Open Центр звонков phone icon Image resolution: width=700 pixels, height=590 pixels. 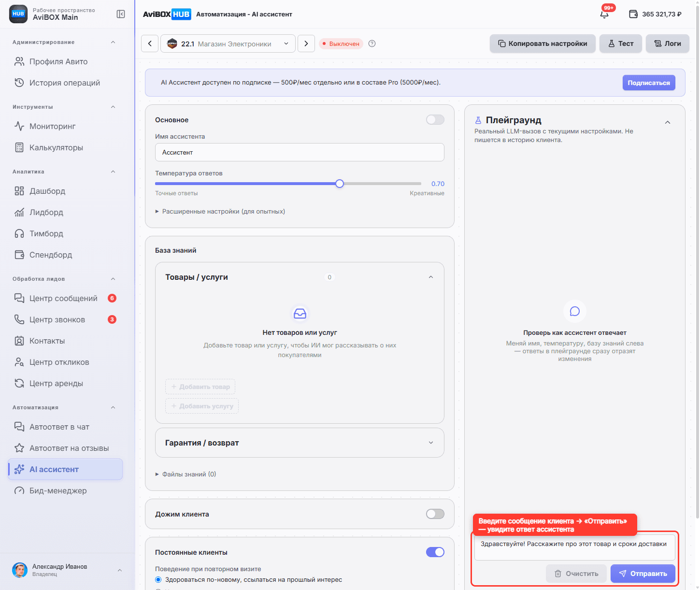[x=19, y=319]
